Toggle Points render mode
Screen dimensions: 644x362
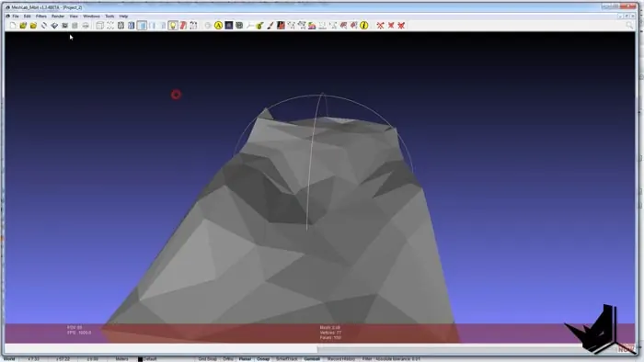(x=110, y=26)
